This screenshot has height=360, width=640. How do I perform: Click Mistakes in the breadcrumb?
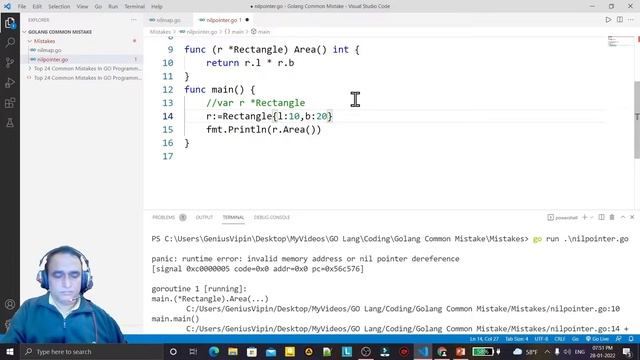pos(160,32)
